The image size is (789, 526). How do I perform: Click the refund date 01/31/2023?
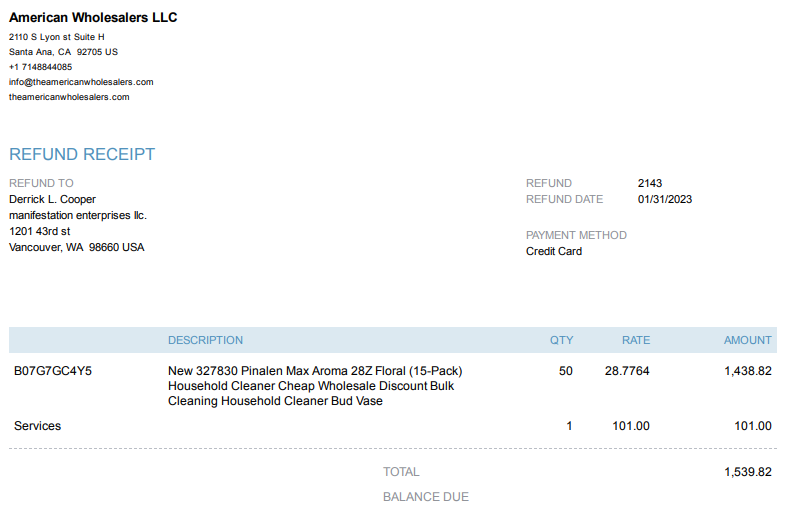[665, 199]
